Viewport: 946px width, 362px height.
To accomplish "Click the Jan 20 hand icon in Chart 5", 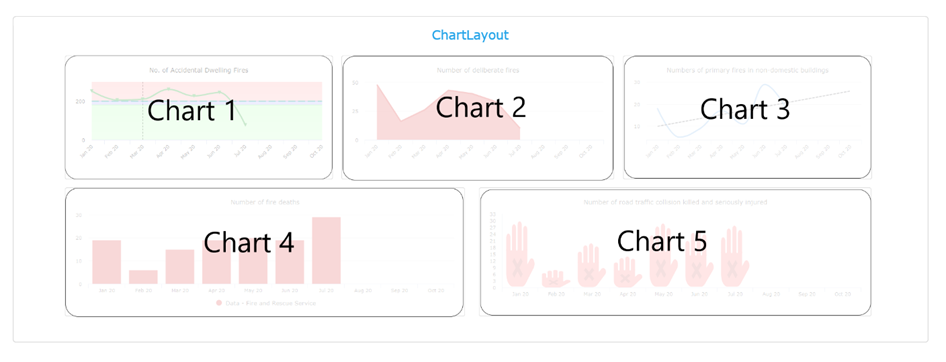I will point(519,254).
